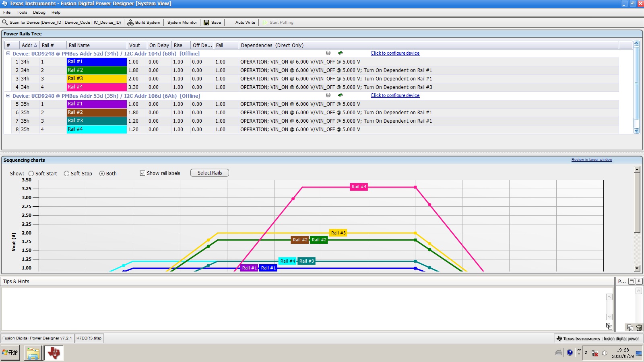Click purple Rail #1 label on chart
The height and width of the screenshot is (362, 644).
249,268
